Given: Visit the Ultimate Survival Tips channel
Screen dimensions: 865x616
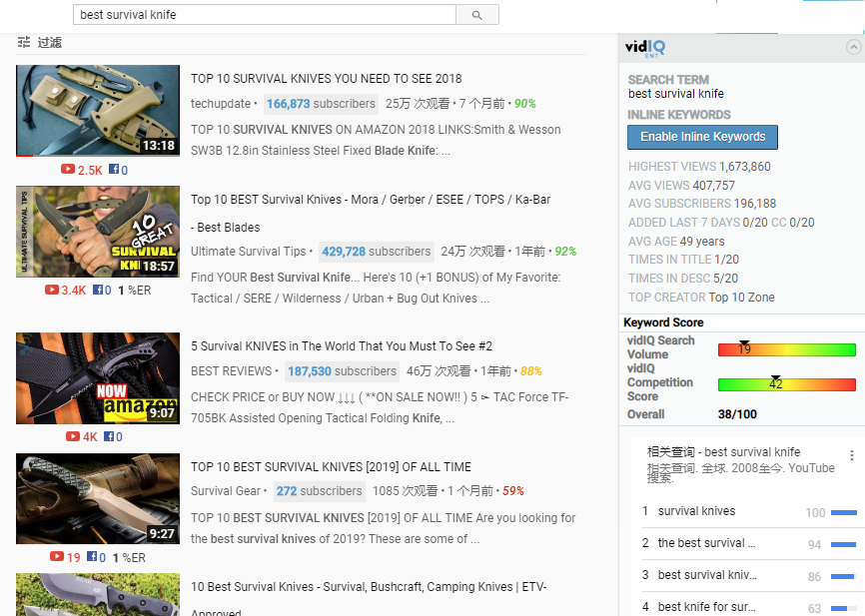Looking at the screenshot, I should click(249, 252).
